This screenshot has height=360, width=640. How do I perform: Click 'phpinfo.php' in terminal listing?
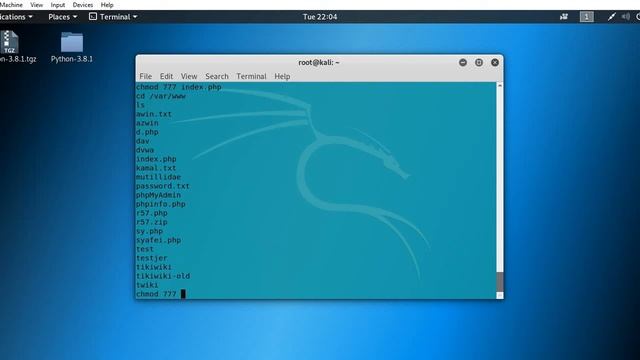click(160, 204)
